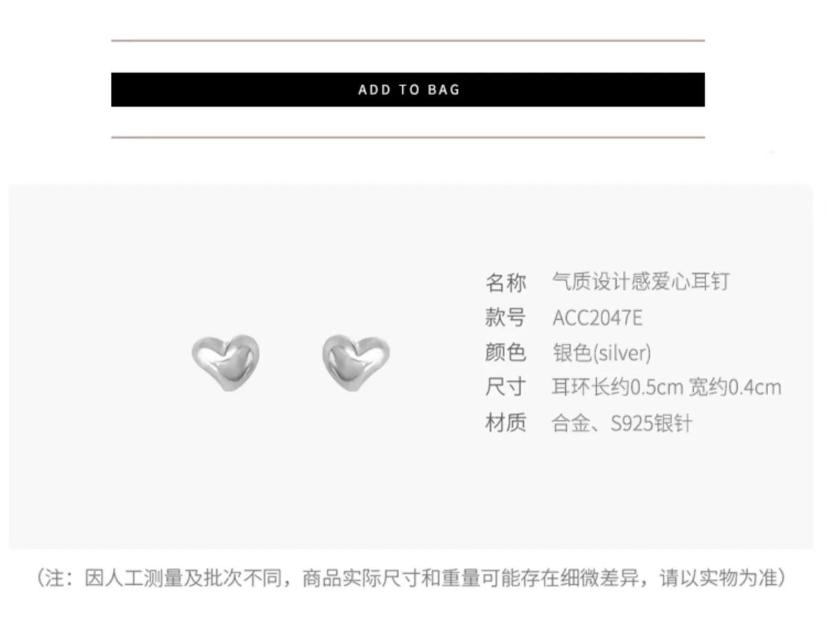Click the 款号 label
This screenshot has width=826, height=644.
506,317
